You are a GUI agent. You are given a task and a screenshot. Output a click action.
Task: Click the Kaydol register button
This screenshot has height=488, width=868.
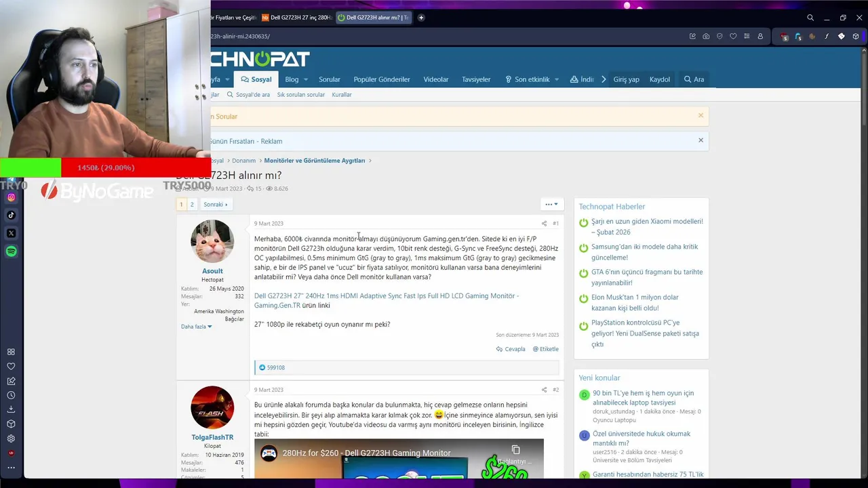click(x=660, y=79)
